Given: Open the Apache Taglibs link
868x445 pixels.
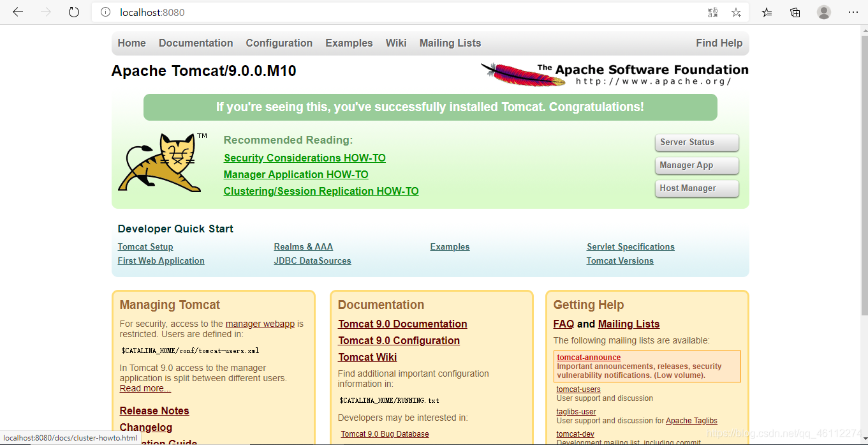Looking at the screenshot, I should point(691,421).
